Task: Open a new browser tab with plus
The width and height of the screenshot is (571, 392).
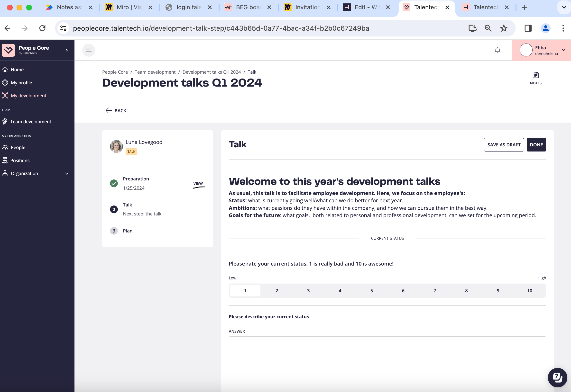Action: (x=524, y=7)
